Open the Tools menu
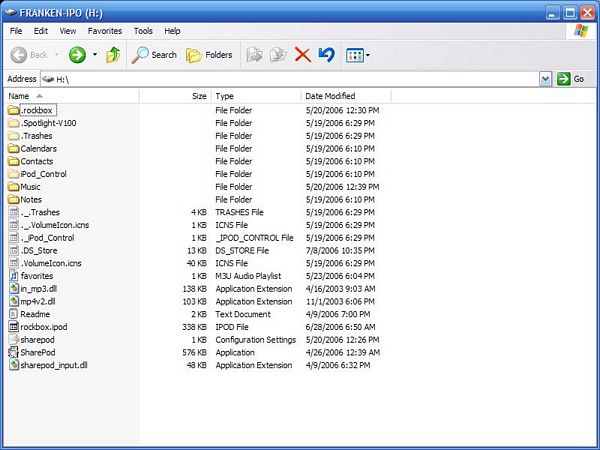 pos(143,31)
